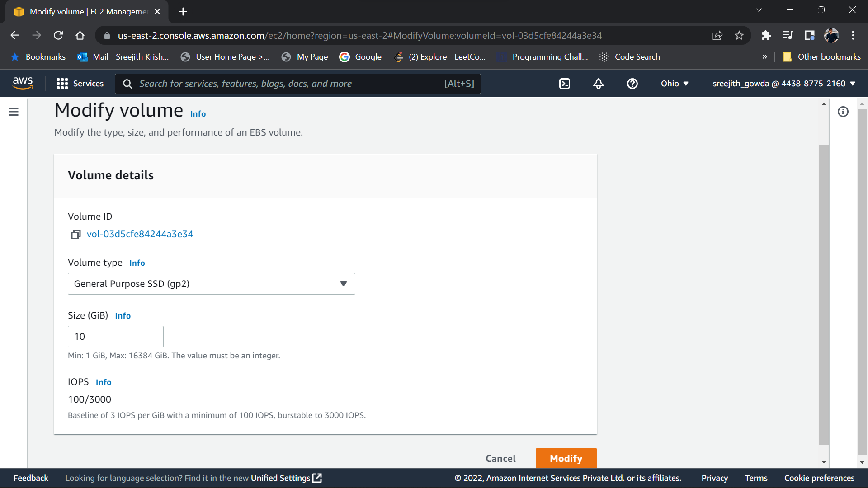Open the info panel icon at right
The image size is (868, 488).
[x=843, y=112]
